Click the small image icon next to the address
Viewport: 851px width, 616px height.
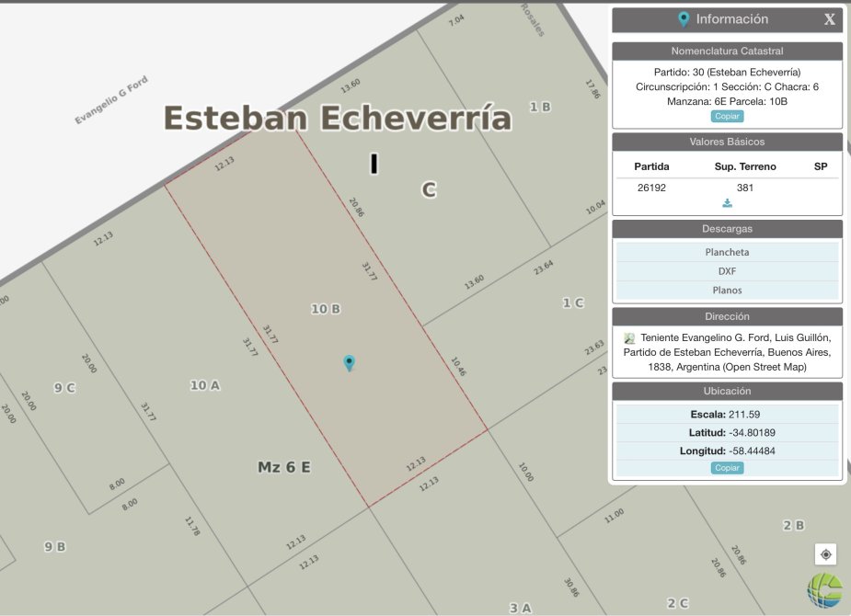click(x=629, y=338)
